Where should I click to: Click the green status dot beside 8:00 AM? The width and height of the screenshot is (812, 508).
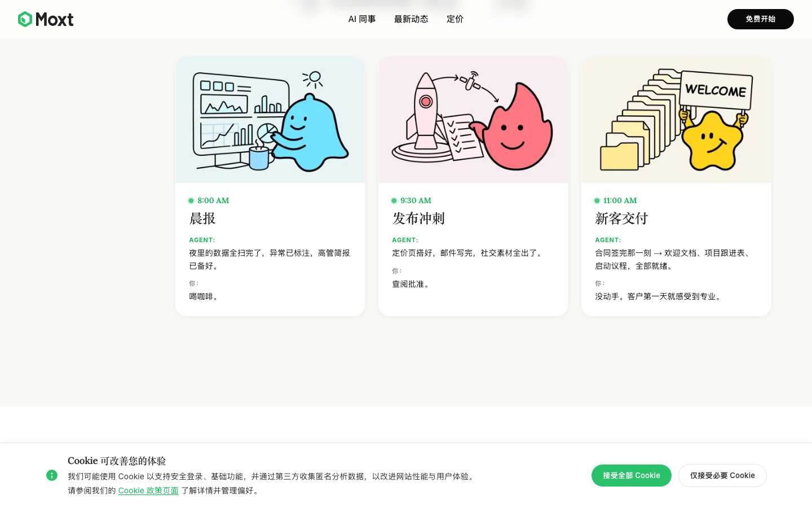[x=191, y=200]
